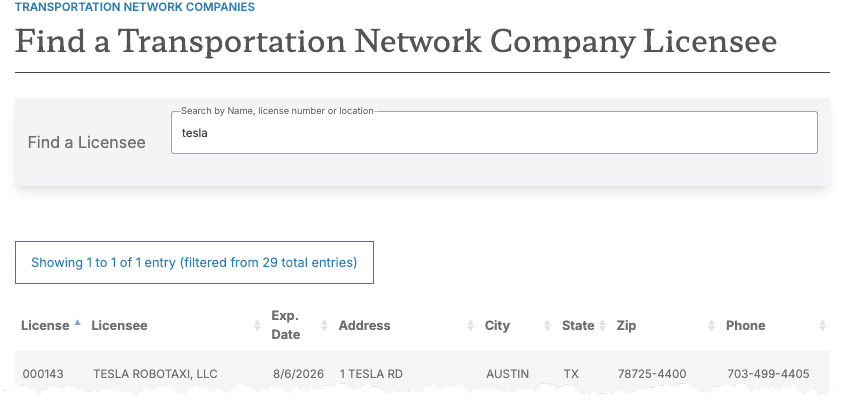Click the sort arrows beside Licensee header

(258, 326)
